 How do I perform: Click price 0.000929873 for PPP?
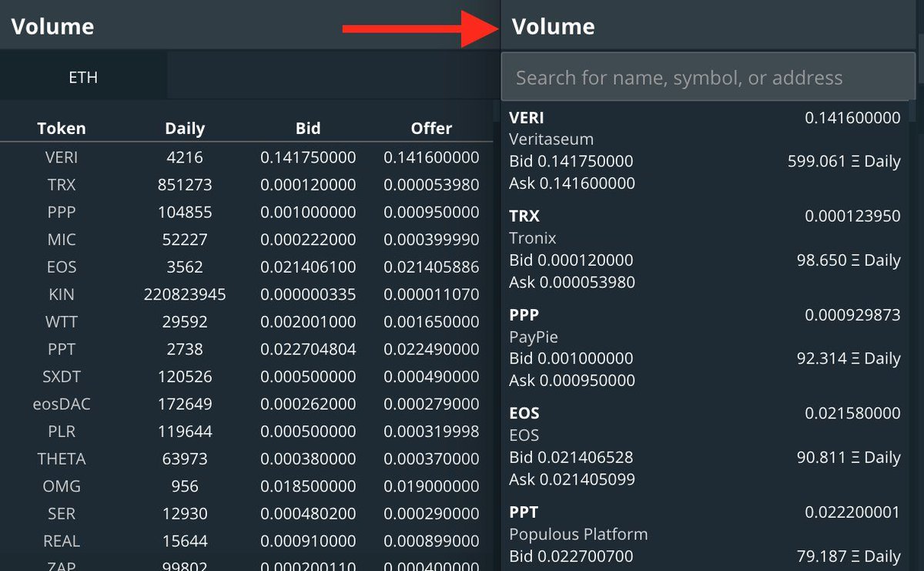(x=852, y=315)
